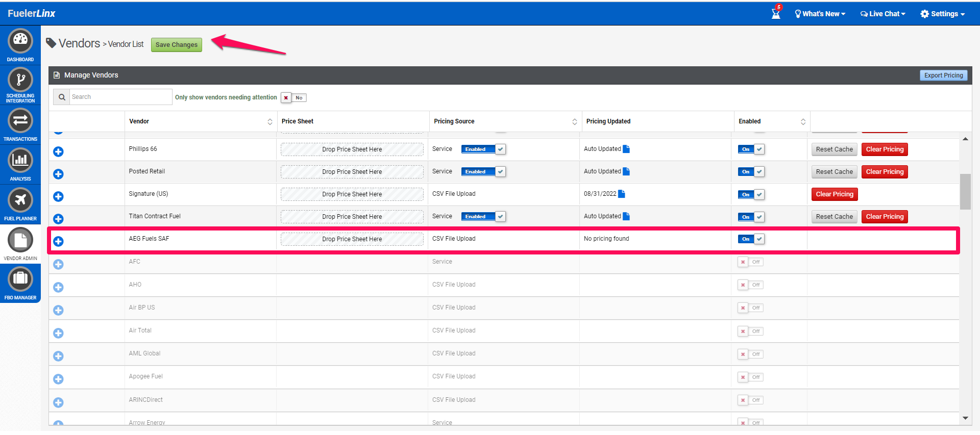The height and width of the screenshot is (435, 980).
Task: Click the search magnifier icon
Action: point(62,97)
